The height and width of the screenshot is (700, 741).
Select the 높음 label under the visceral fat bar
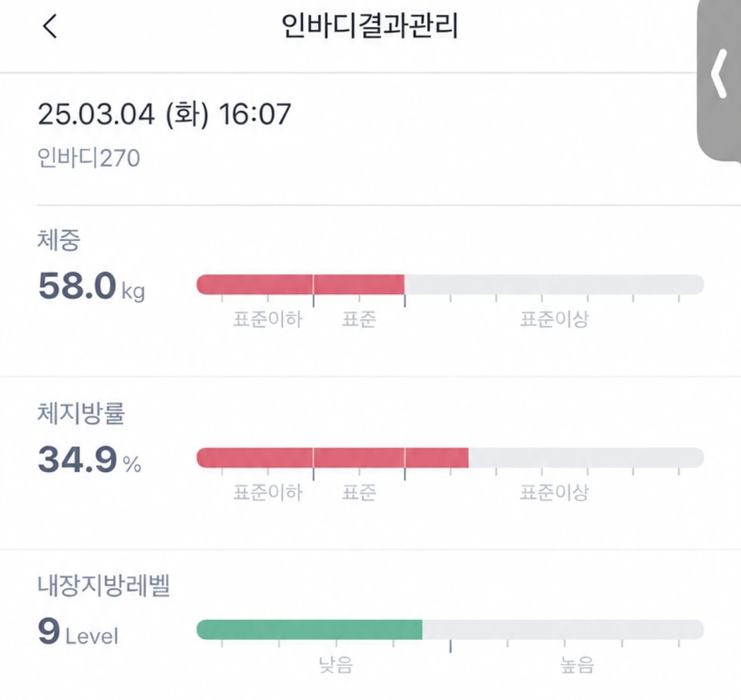577,665
